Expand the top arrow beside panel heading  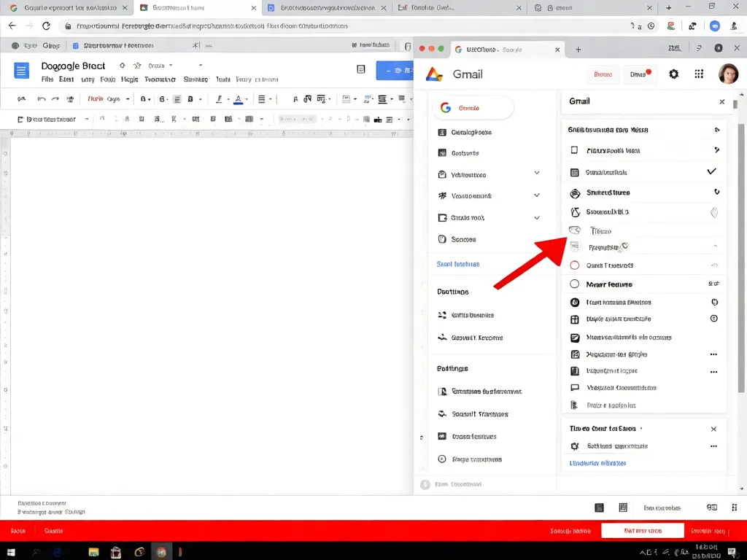click(x=717, y=130)
